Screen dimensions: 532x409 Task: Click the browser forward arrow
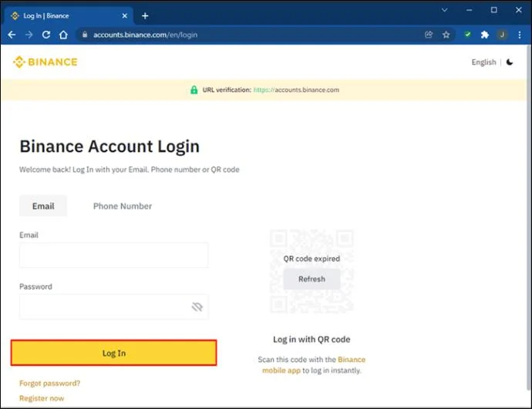29,35
